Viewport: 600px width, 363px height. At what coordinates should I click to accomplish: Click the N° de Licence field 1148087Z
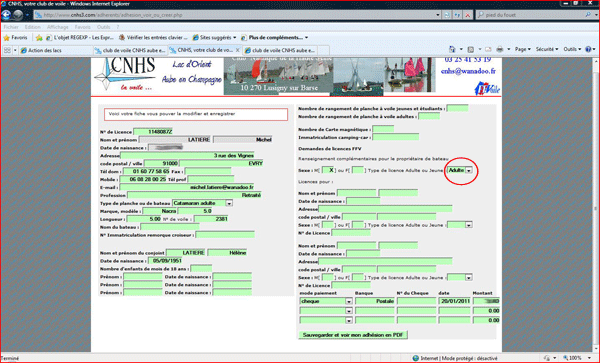[153, 132]
